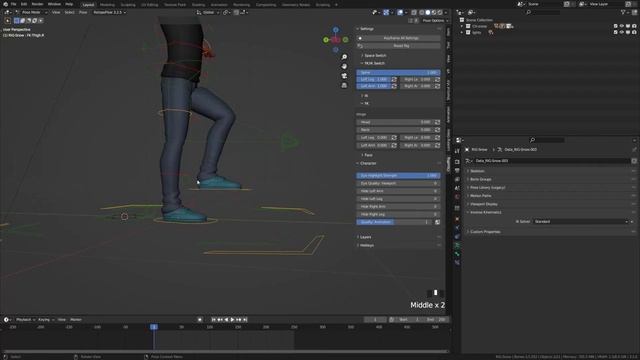This screenshot has height=360, width=640.
Task: Click the fake user shield beside armature name
Action: tap(634, 161)
